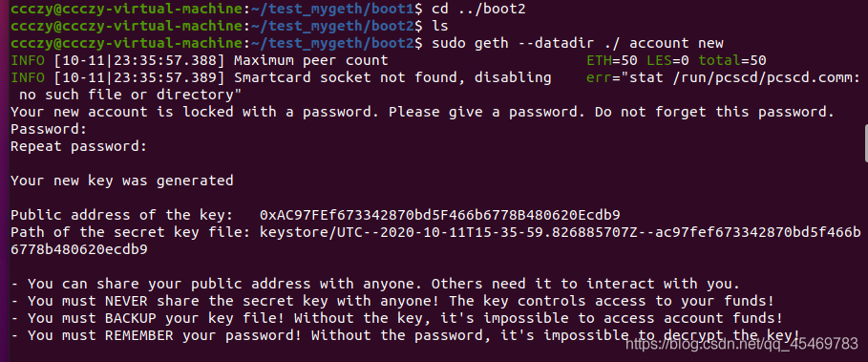Screen dimensions: 868x362
Task: Click the blog.csdn.net watermark link
Action: coord(741,344)
